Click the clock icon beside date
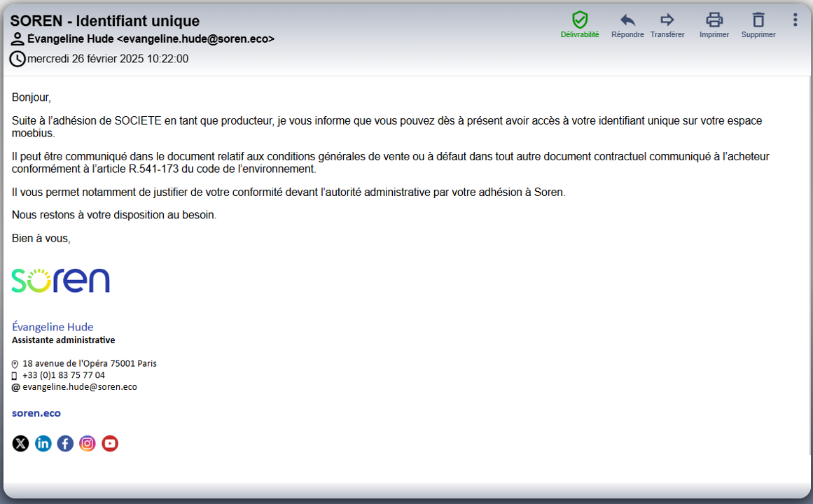The image size is (813, 504). (x=18, y=59)
